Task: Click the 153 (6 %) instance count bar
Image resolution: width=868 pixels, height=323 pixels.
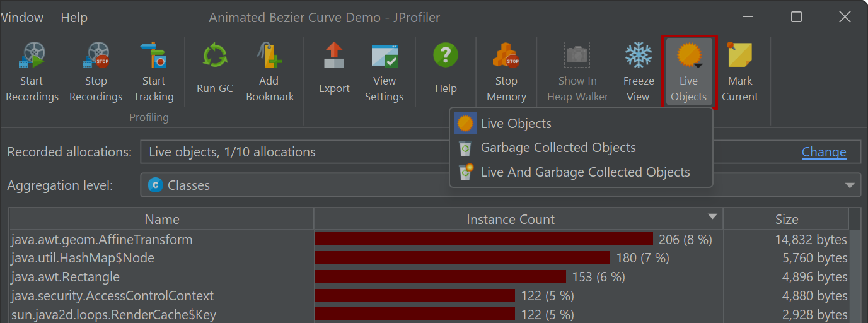Action: pyautogui.click(x=440, y=277)
